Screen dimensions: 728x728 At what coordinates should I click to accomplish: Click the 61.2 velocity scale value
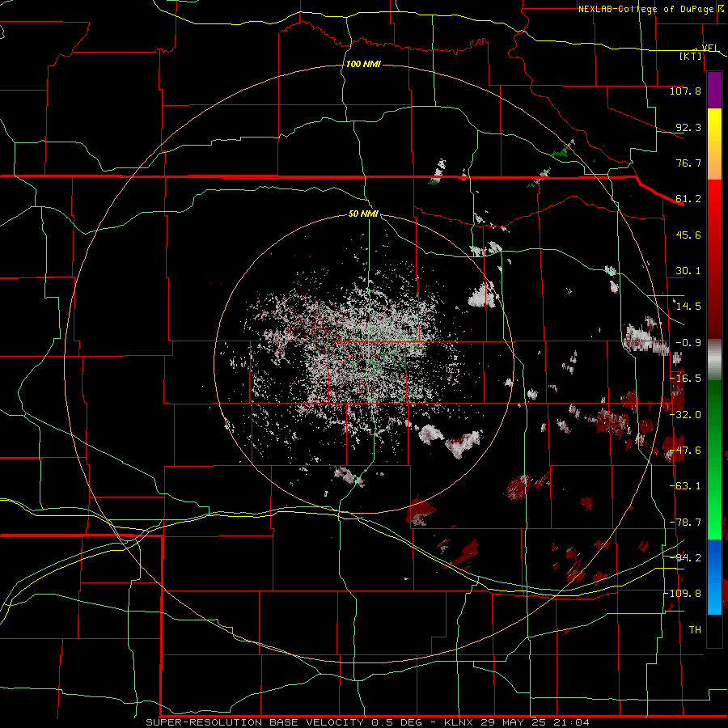(688, 199)
